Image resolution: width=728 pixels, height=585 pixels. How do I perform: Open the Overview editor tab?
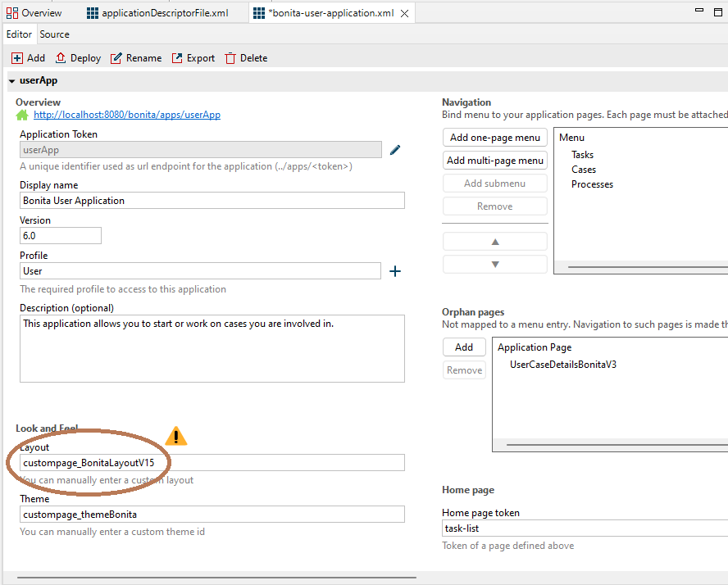tap(40, 13)
